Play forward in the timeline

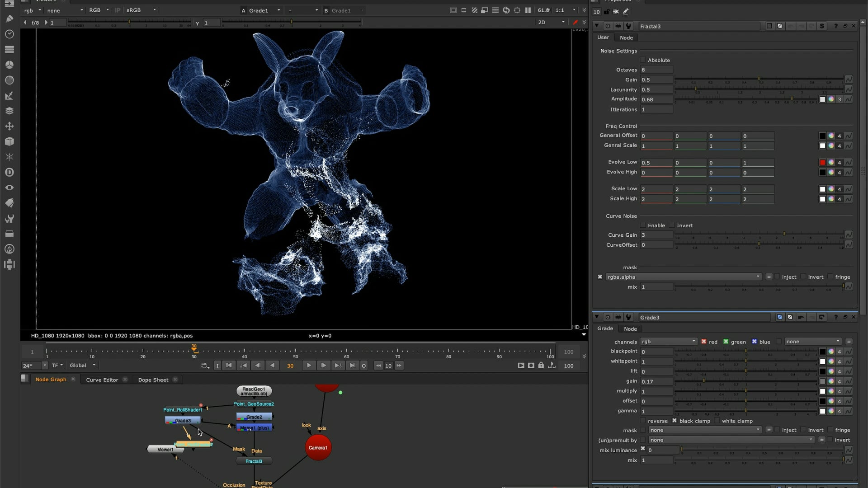point(309,366)
